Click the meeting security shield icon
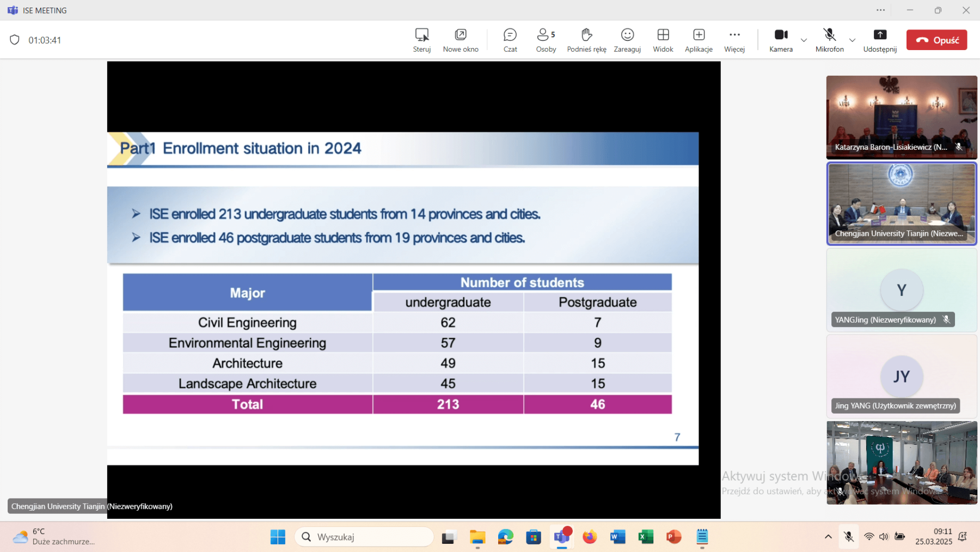 (x=15, y=40)
